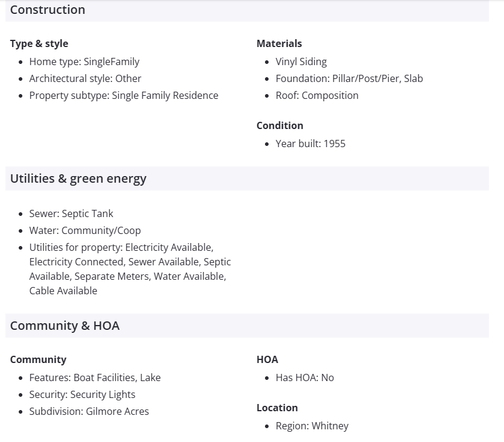Click the Region: Whitney location item
Viewport: 504px width, 442px height.
pos(312,426)
